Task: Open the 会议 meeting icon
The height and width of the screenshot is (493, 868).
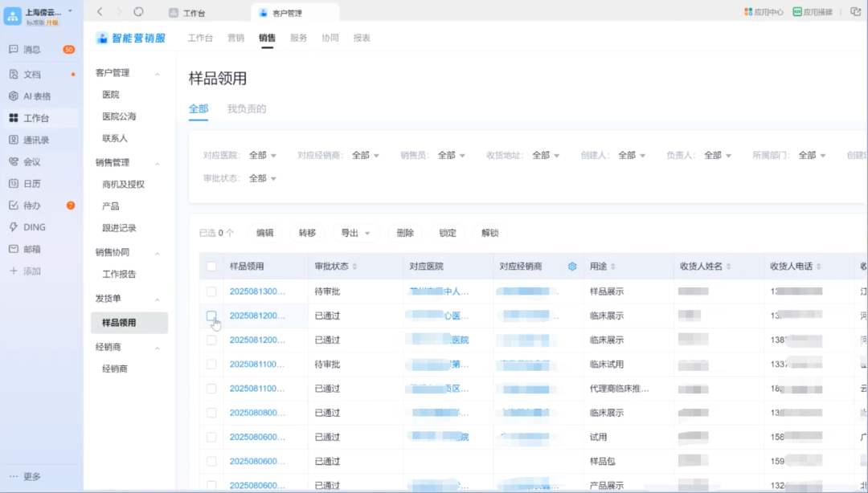Action: (x=14, y=161)
